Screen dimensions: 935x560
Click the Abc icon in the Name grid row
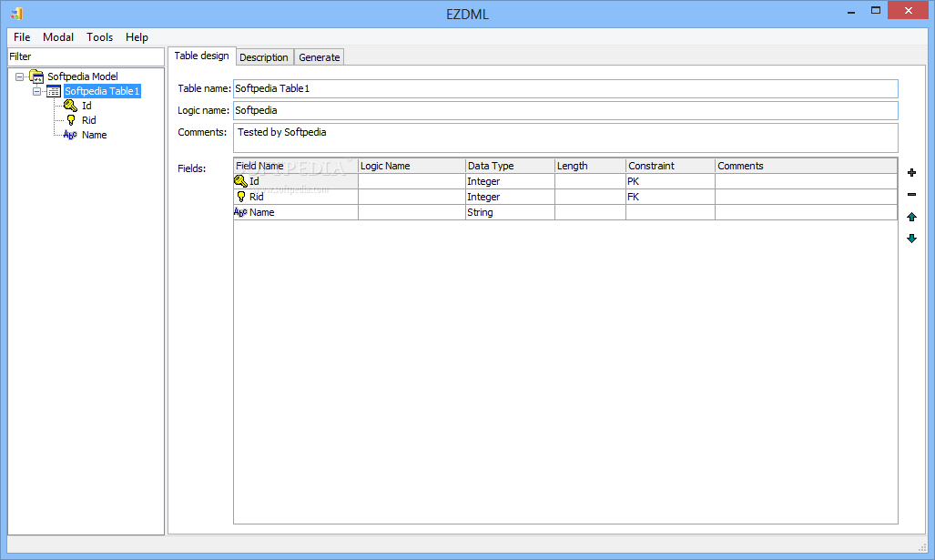(240, 212)
